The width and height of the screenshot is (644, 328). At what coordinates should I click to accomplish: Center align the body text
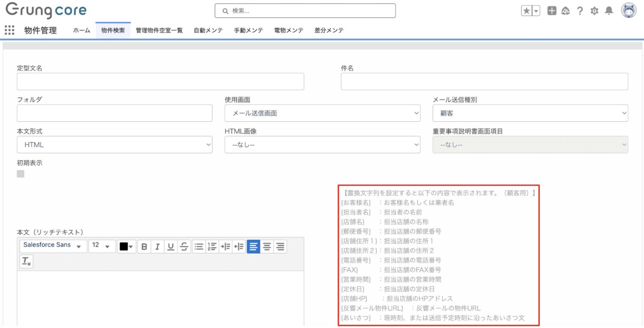(267, 247)
